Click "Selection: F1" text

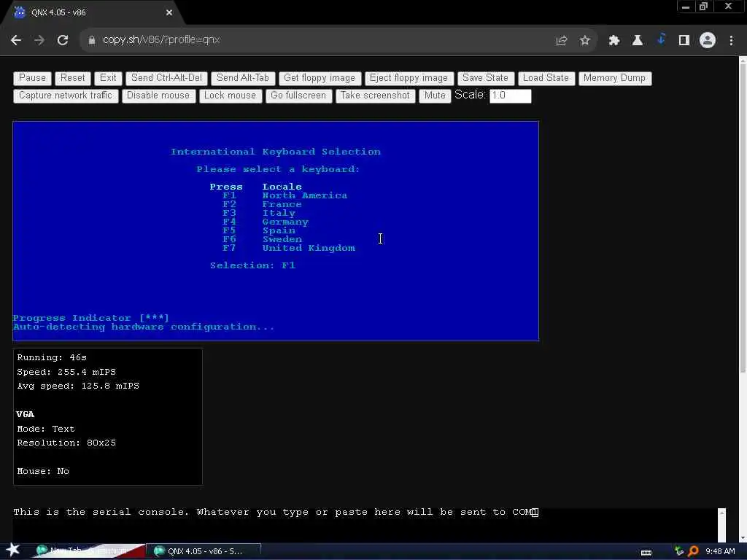(252, 265)
